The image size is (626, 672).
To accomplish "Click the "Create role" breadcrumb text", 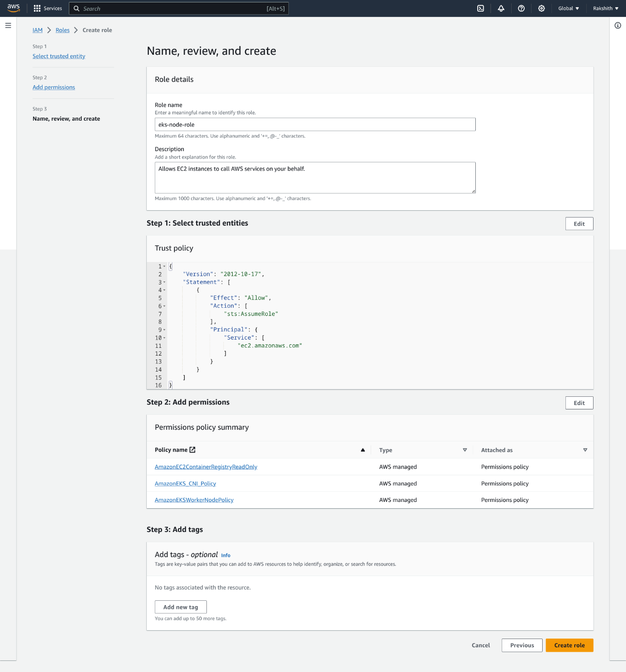I will pos(97,30).
